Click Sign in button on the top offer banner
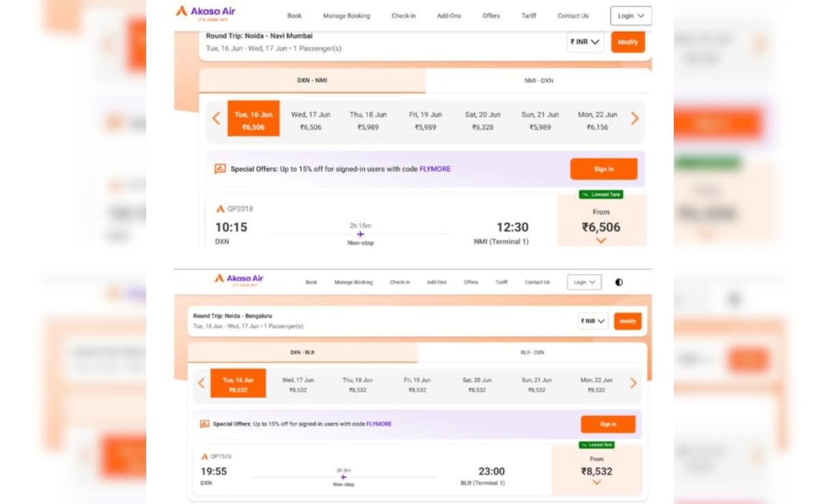This screenshot has width=820, height=504. click(604, 169)
